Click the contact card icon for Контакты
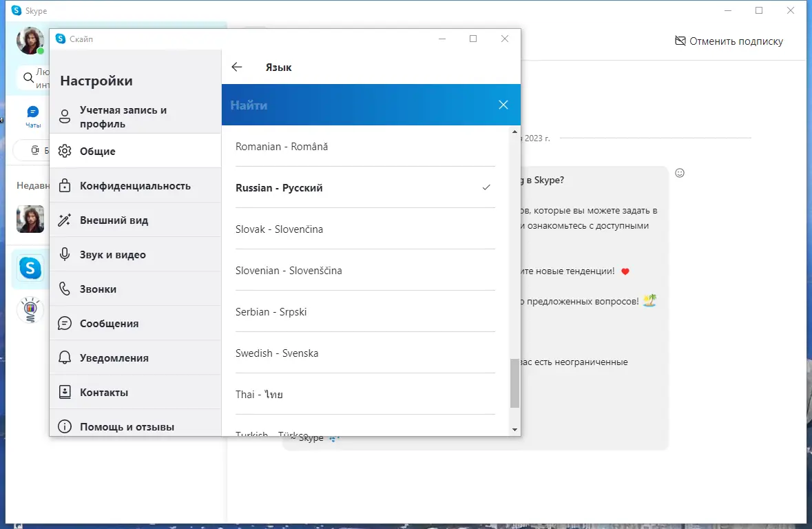812x529 pixels. click(x=65, y=392)
